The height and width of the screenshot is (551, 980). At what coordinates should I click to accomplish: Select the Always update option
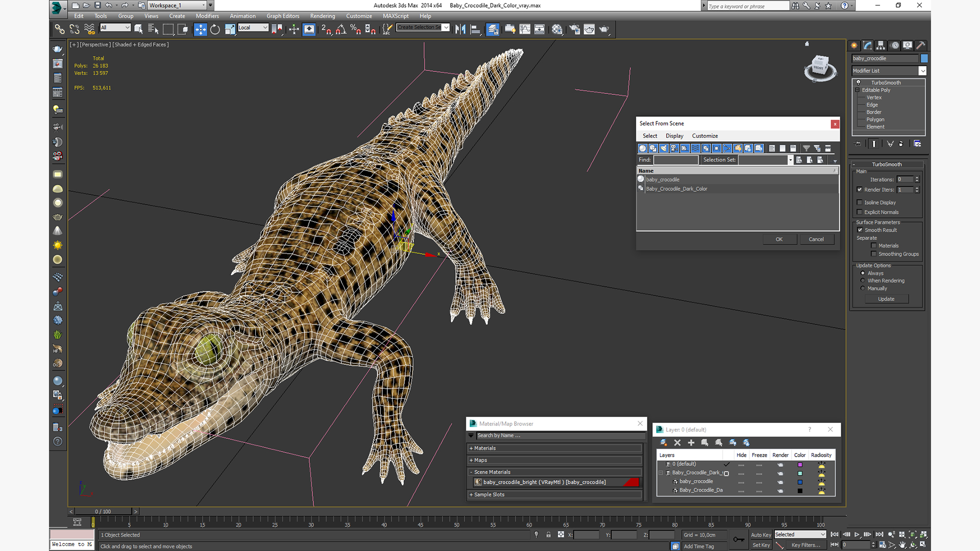[863, 273]
